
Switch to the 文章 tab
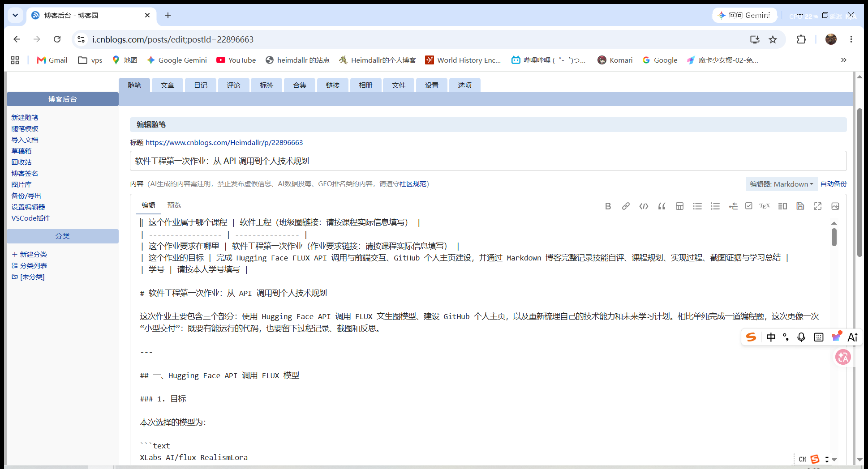[168, 85]
